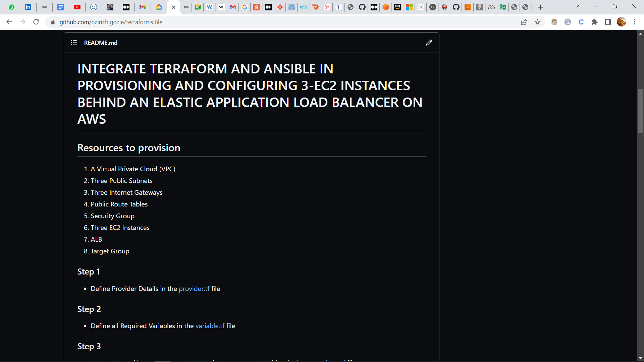Open the glasses-face avatar extension
This screenshot has height=362, width=644.
(x=554, y=22)
